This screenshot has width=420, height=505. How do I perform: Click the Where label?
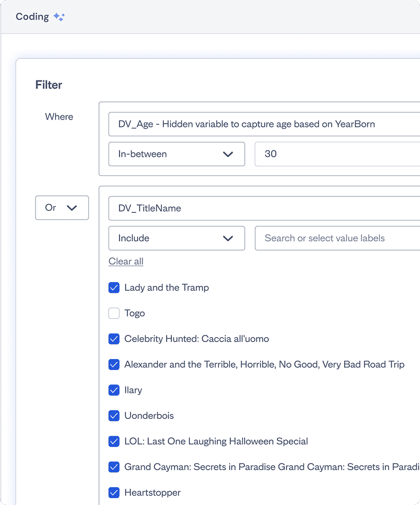59,117
